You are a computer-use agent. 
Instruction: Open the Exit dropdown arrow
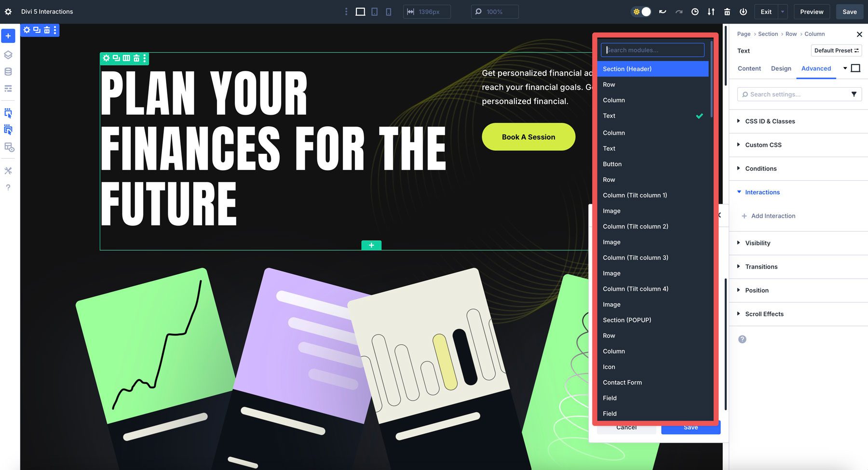(782, 11)
